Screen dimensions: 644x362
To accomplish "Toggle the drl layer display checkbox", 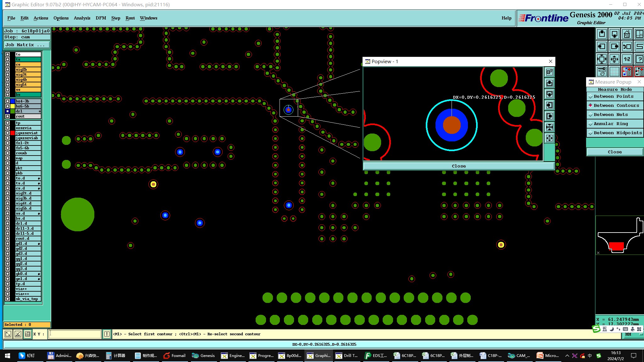I will [8, 111].
